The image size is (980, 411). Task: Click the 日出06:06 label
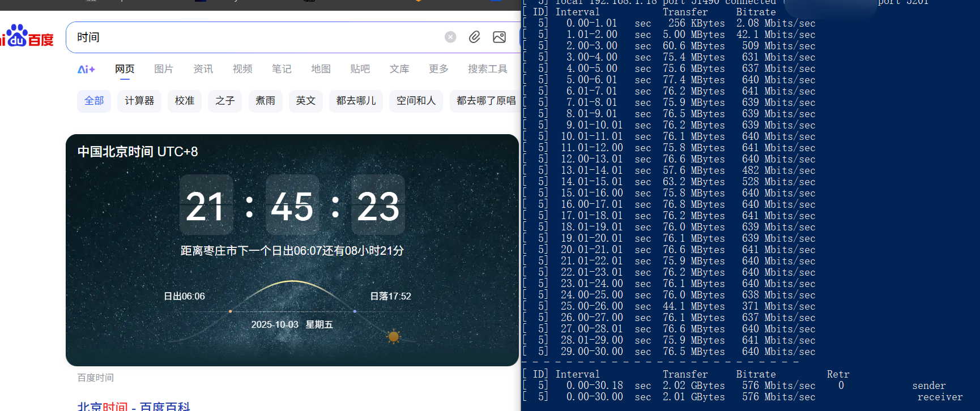coord(184,296)
